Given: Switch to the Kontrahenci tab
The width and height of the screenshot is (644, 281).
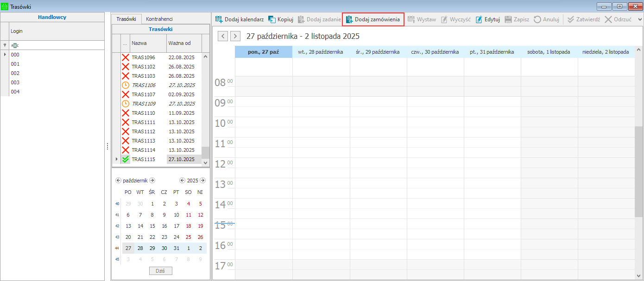Looking at the screenshot, I should coord(159,19).
